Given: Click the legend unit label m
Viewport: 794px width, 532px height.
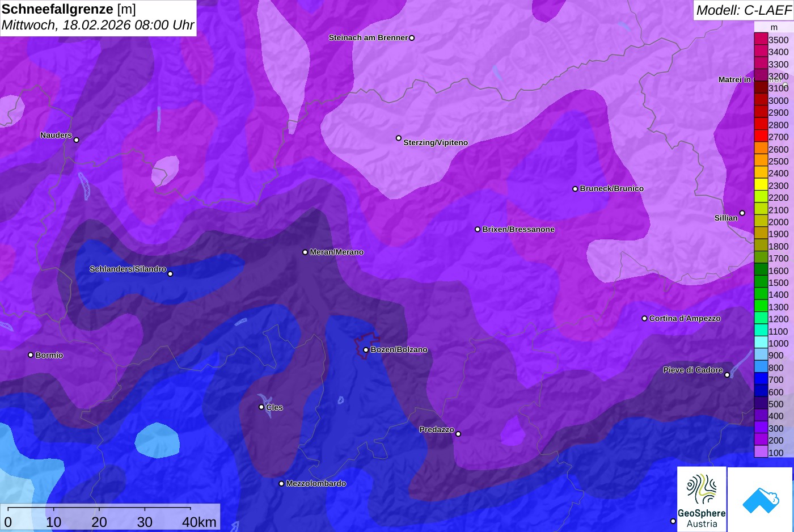Looking at the screenshot, I should pyautogui.click(x=774, y=27).
